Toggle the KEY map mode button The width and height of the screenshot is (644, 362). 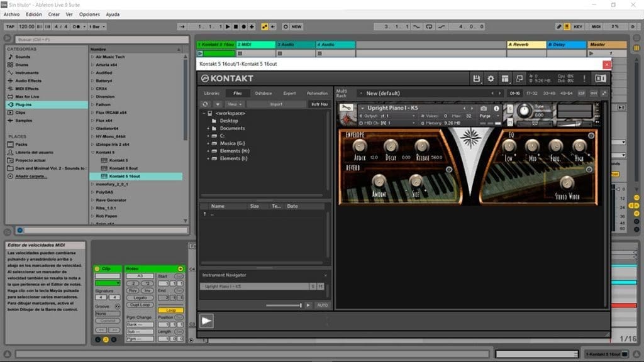coord(578,26)
